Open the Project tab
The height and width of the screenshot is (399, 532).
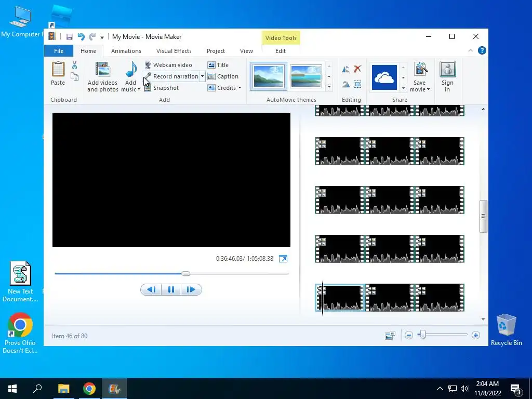(216, 51)
